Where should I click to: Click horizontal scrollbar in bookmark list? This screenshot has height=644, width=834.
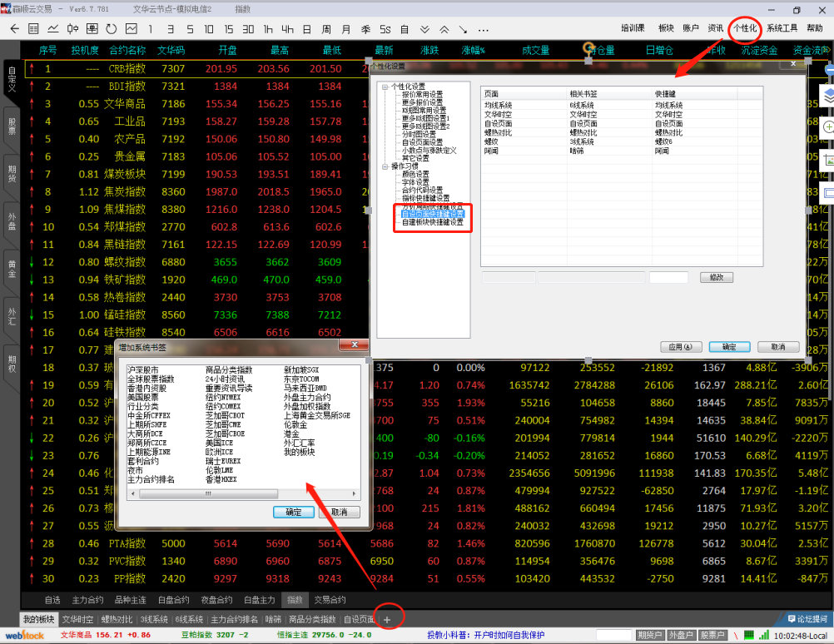coord(241,493)
